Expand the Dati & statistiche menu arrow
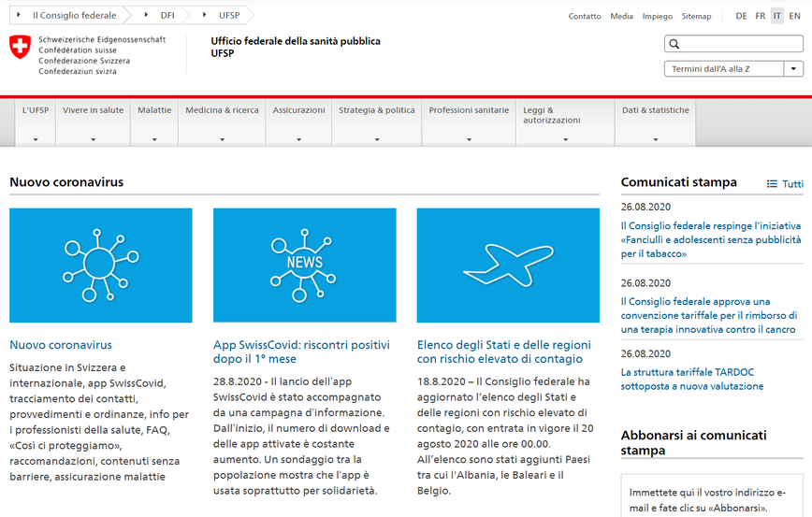This screenshot has width=812, height=517. coord(656,139)
